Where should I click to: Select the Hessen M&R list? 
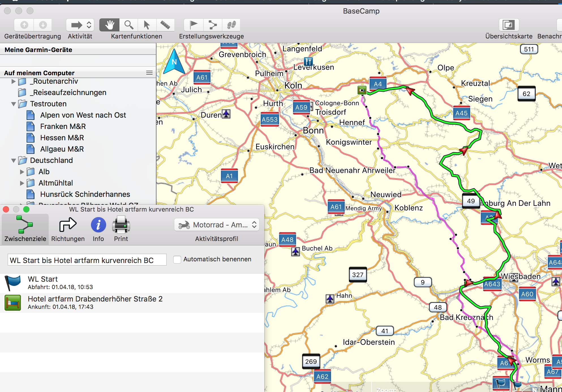tap(62, 138)
